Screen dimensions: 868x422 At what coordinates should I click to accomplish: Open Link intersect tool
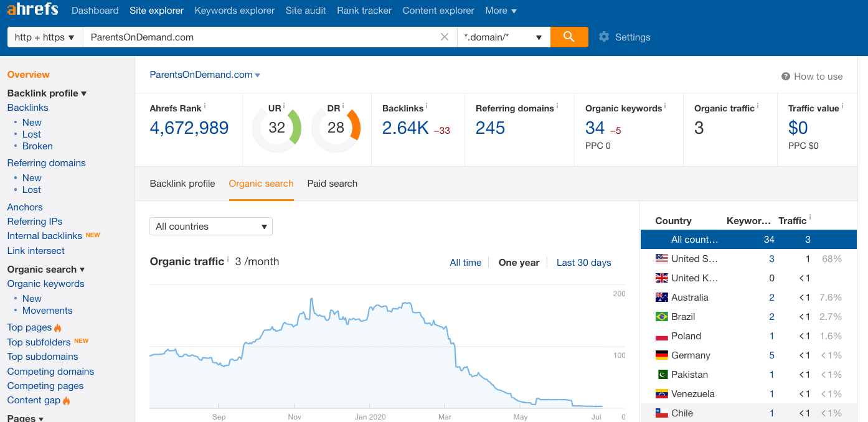tap(36, 251)
